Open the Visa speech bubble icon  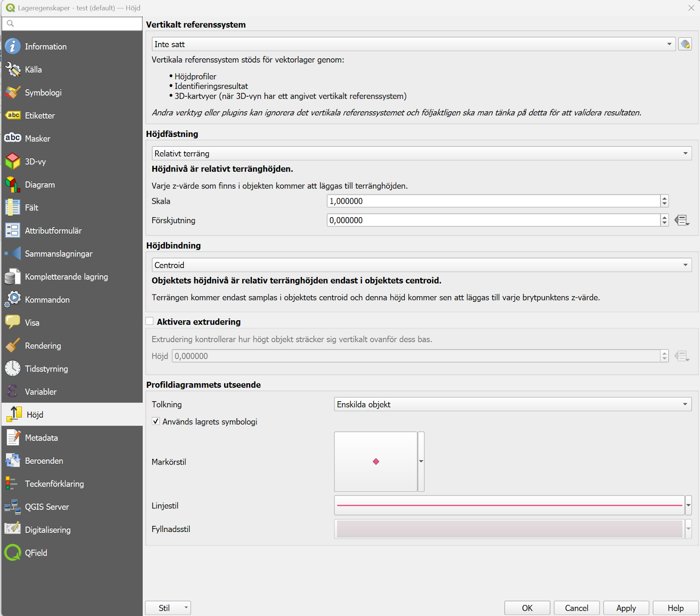pos(13,322)
